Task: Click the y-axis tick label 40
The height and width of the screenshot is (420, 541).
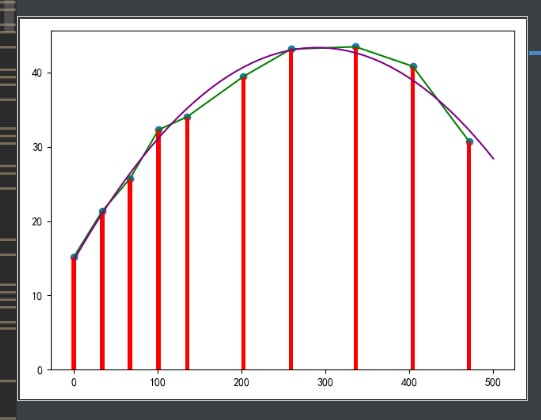Action: pos(37,73)
